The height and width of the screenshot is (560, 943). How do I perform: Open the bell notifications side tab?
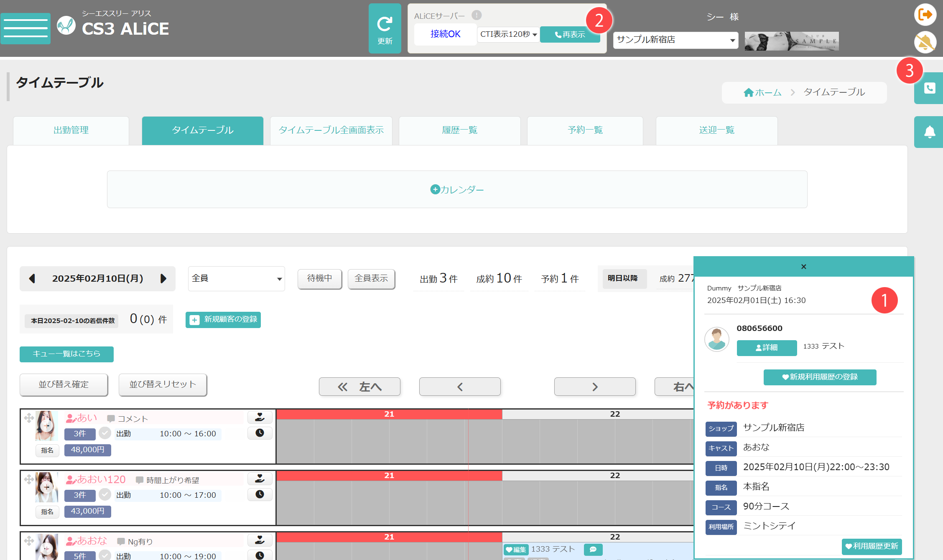coord(929,132)
